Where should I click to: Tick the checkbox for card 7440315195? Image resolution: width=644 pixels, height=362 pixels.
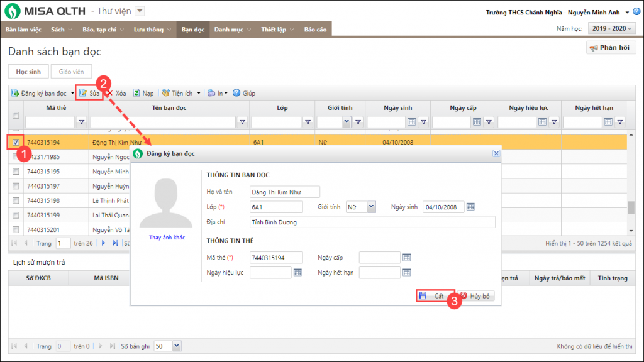(16, 172)
